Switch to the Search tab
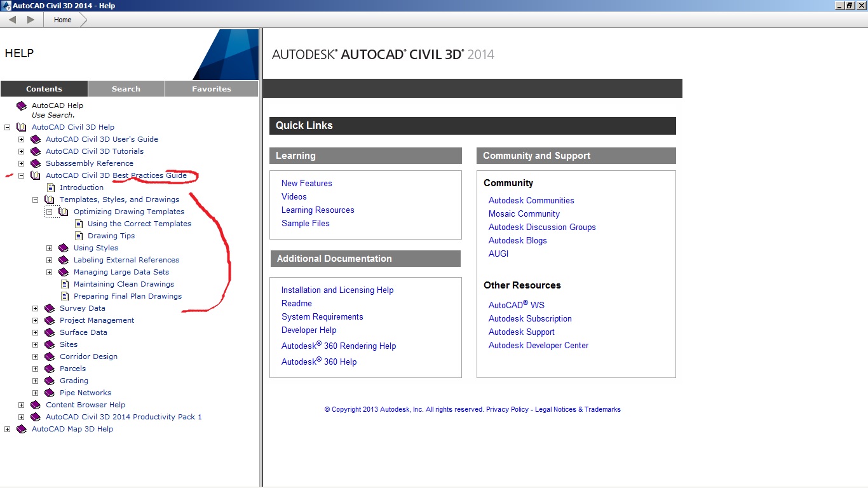The width and height of the screenshot is (868, 488). (126, 89)
